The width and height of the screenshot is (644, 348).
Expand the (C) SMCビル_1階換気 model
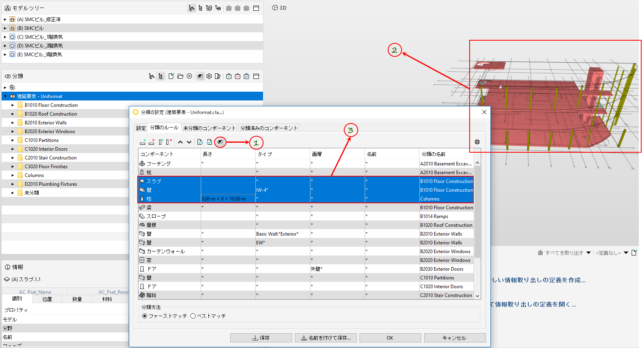(5, 37)
